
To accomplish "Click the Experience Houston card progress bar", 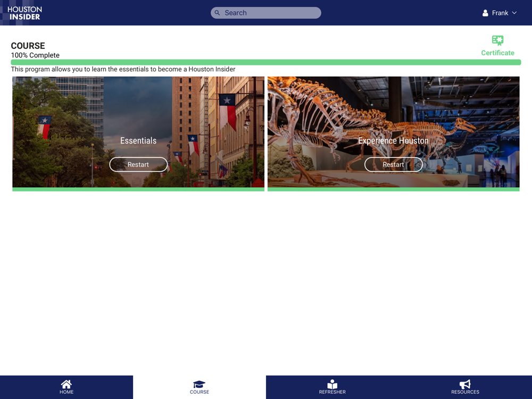I will tap(394, 189).
